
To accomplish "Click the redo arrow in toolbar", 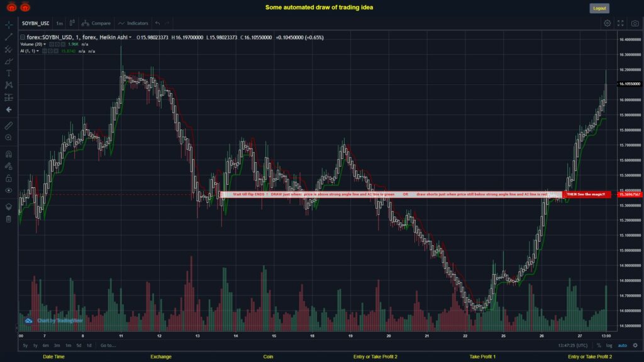I will (167, 23).
